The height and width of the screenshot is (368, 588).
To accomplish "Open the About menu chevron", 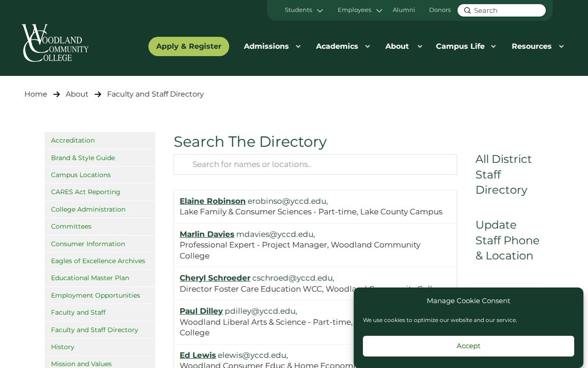I will point(419,46).
